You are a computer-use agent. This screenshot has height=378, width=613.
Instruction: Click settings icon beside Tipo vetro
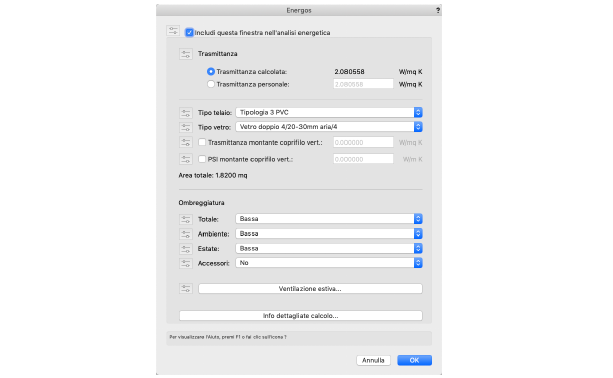tap(186, 127)
